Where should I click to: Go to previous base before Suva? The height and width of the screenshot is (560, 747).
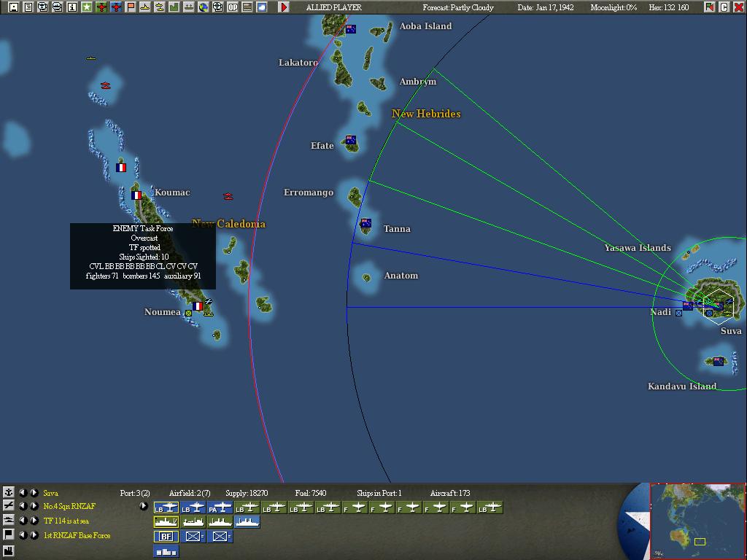23,492
